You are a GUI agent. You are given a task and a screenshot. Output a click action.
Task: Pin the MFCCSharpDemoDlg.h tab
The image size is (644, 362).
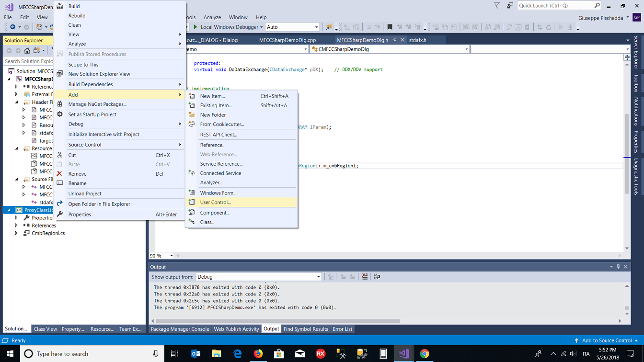pyautogui.click(x=394, y=40)
